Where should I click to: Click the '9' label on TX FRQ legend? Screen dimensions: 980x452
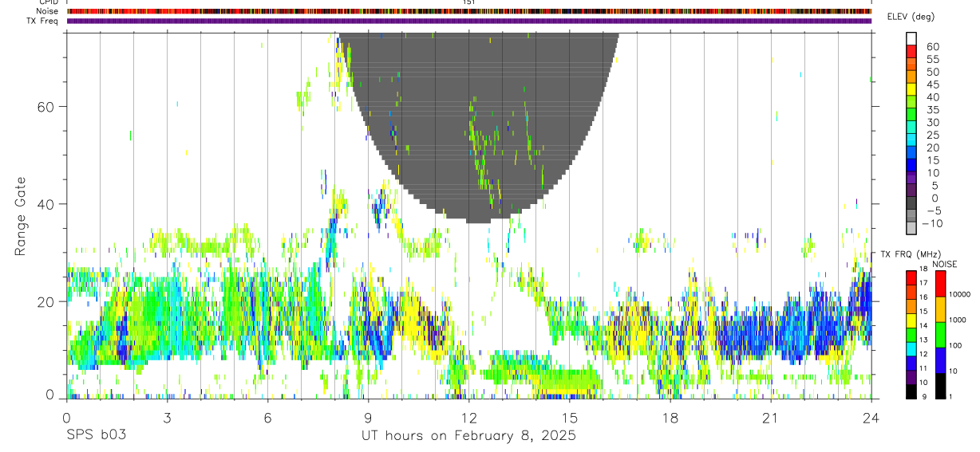924,396
